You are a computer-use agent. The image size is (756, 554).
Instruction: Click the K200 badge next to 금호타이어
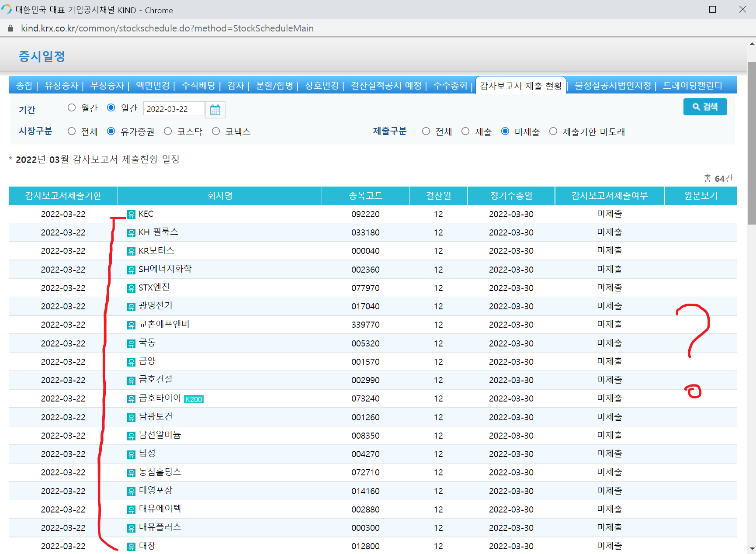pyautogui.click(x=194, y=399)
